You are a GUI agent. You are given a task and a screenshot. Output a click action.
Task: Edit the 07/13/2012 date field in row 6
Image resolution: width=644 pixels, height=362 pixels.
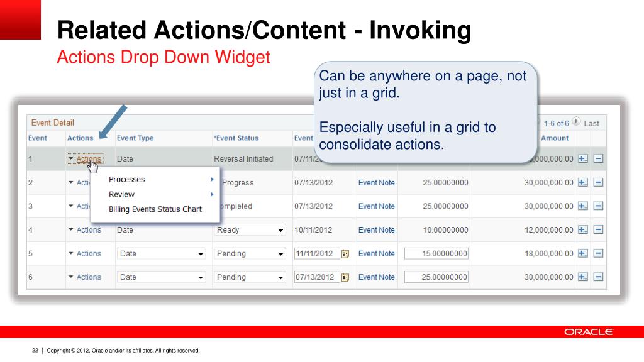click(x=317, y=277)
